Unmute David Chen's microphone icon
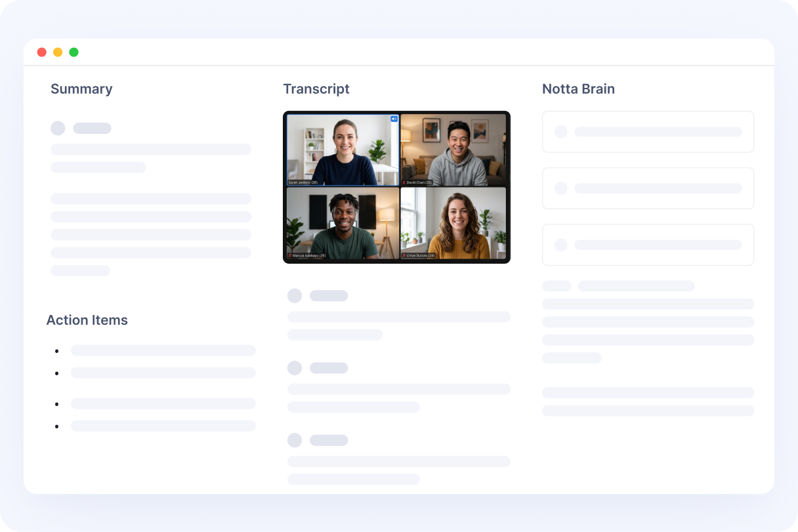798x532 pixels. pos(404,182)
